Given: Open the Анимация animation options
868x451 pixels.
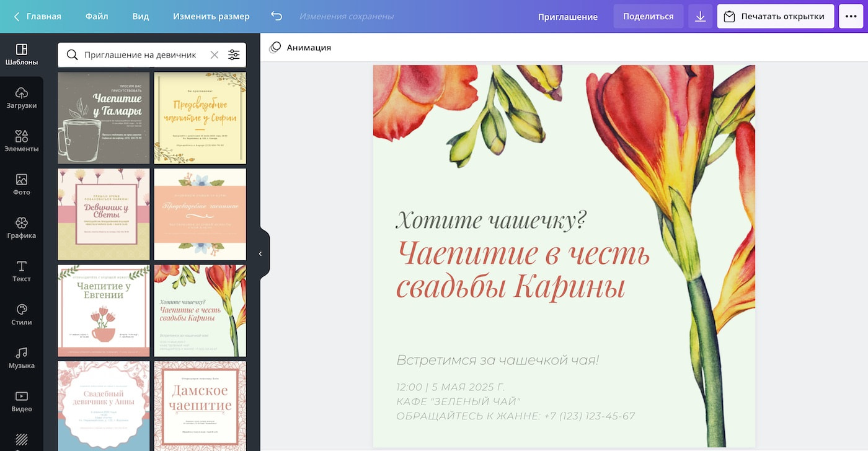Looking at the screenshot, I should 301,48.
